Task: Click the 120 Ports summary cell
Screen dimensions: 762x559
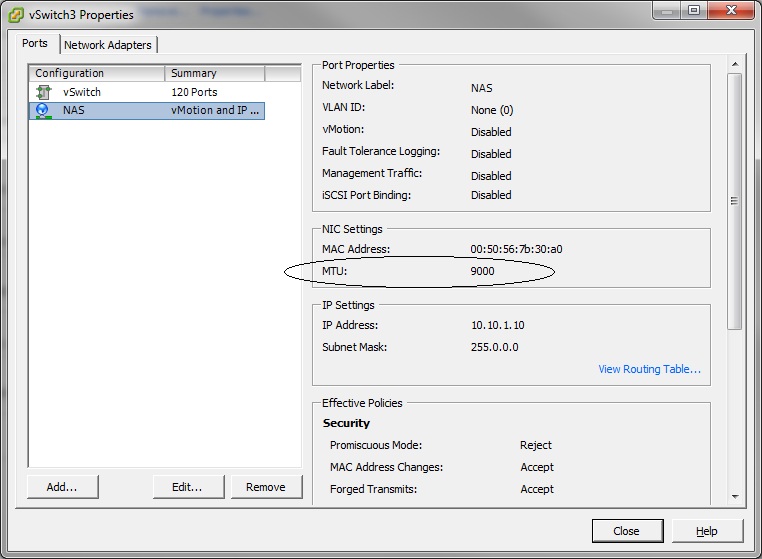Action: pyautogui.click(x=194, y=92)
